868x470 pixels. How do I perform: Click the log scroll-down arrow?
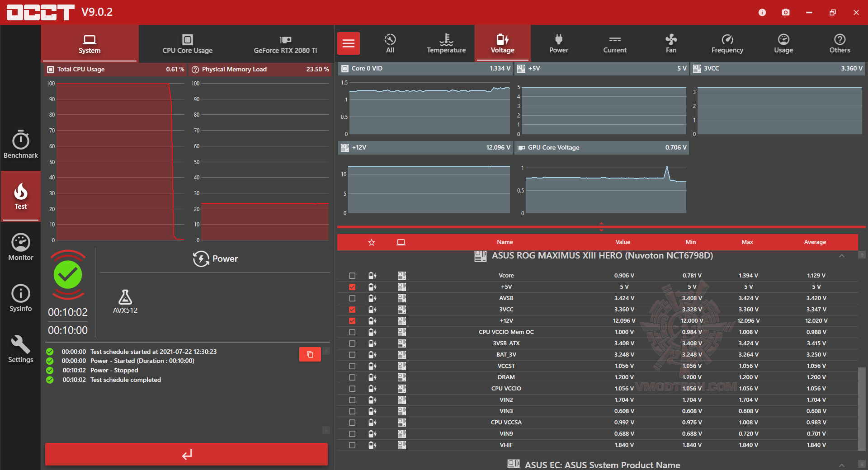326,430
